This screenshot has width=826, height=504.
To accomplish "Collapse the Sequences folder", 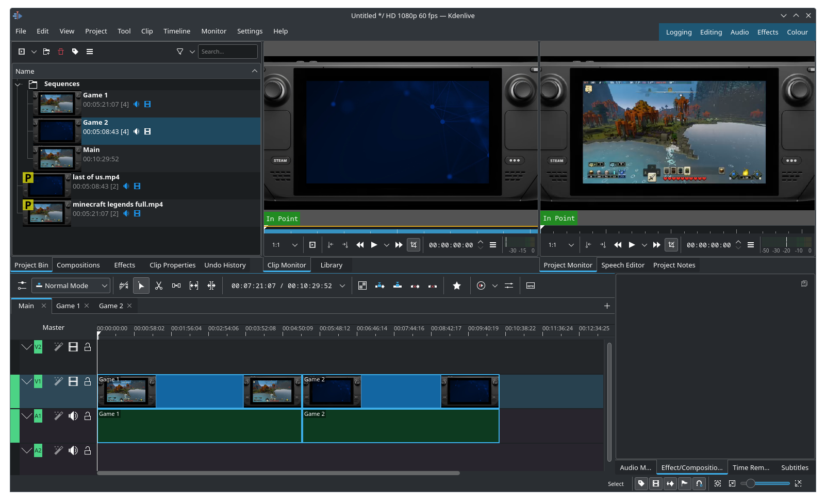I will tap(18, 84).
